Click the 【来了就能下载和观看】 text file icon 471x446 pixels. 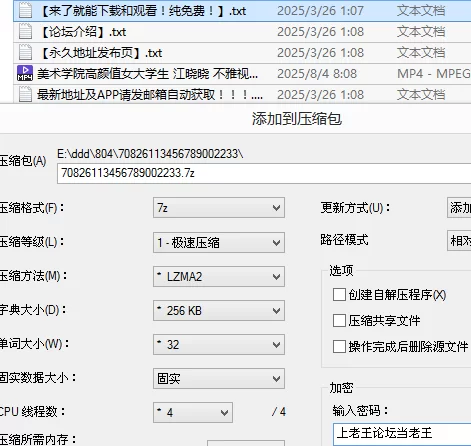click(x=25, y=11)
